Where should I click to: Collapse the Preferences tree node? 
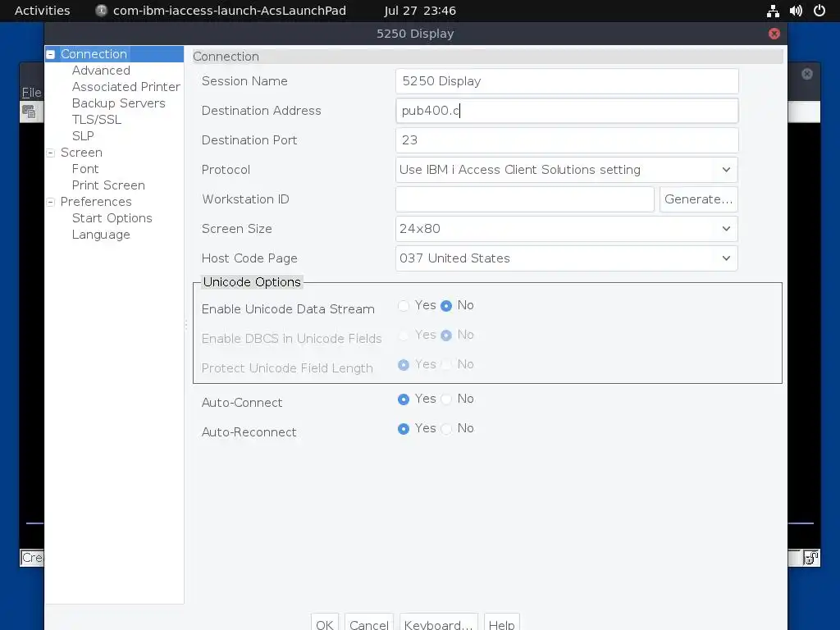pyautogui.click(x=50, y=202)
